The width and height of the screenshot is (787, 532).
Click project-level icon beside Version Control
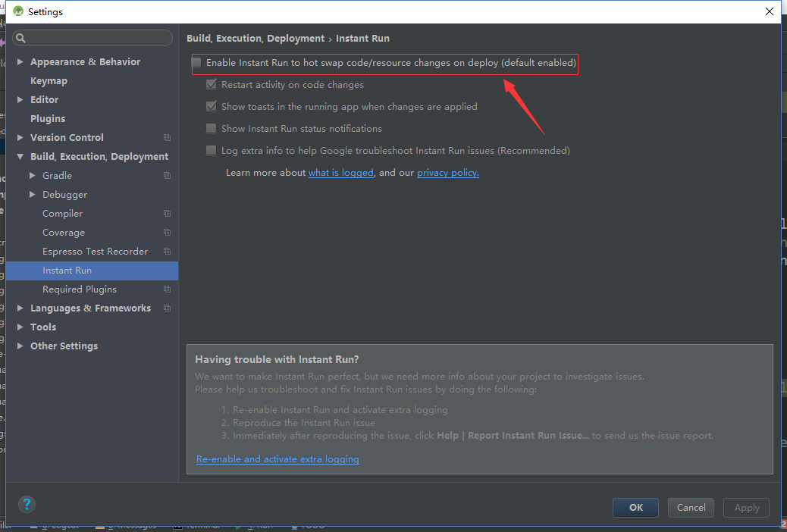(167, 137)
